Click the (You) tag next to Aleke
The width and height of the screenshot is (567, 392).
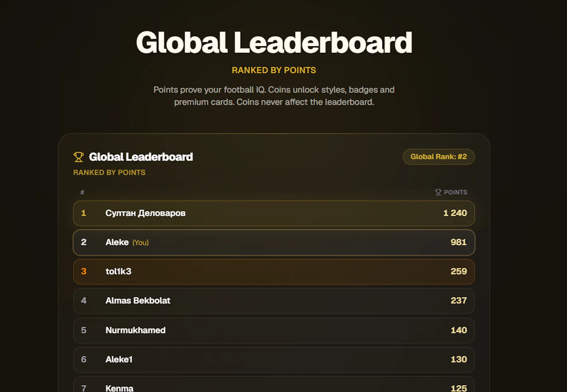[x=141, y=243]
